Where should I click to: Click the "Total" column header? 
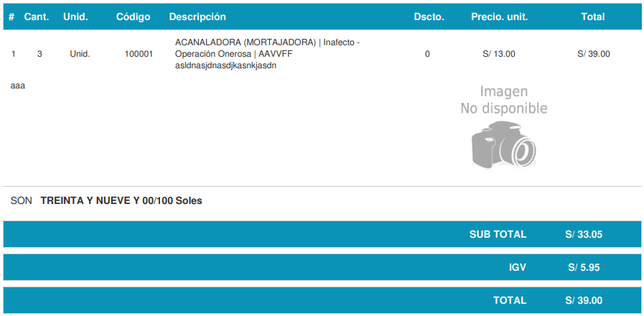pyautogui.click(x=593, y=17)
